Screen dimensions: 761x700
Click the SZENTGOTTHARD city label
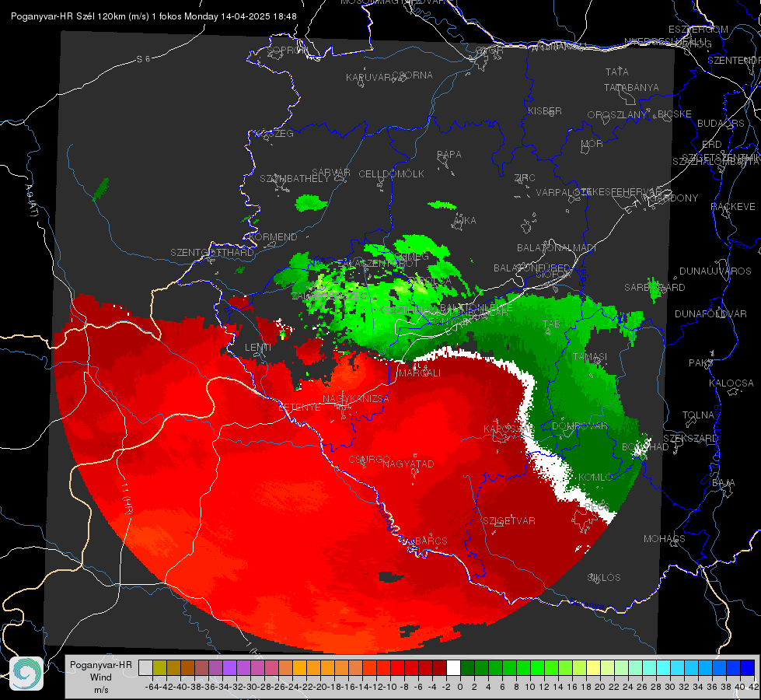click(212, 253)
